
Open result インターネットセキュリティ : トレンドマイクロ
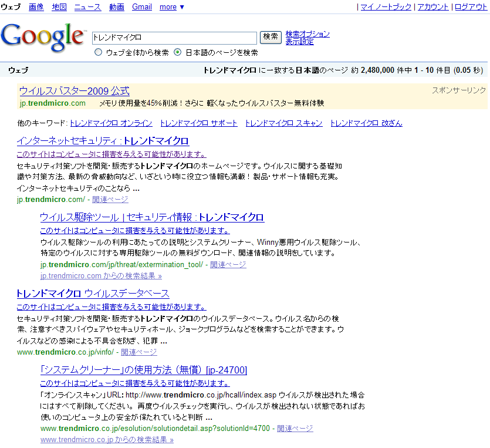coord(103,141)
